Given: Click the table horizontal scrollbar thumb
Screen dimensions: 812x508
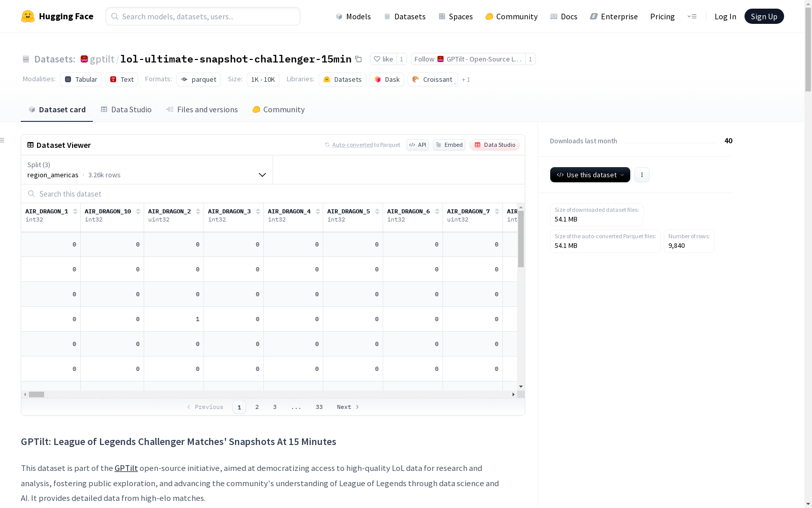Looking at the screenshot, I should point(37,394).
